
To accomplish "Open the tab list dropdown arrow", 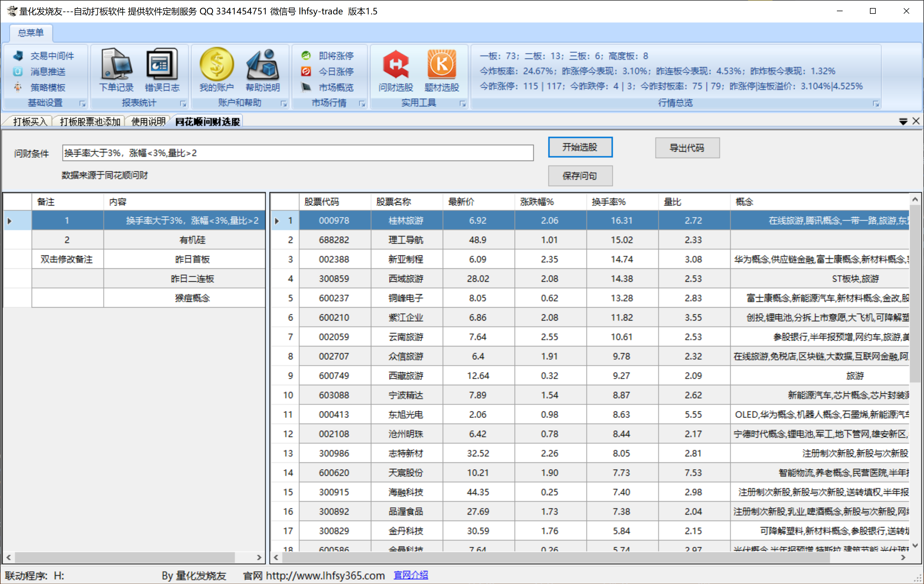I will coord(903,122).
